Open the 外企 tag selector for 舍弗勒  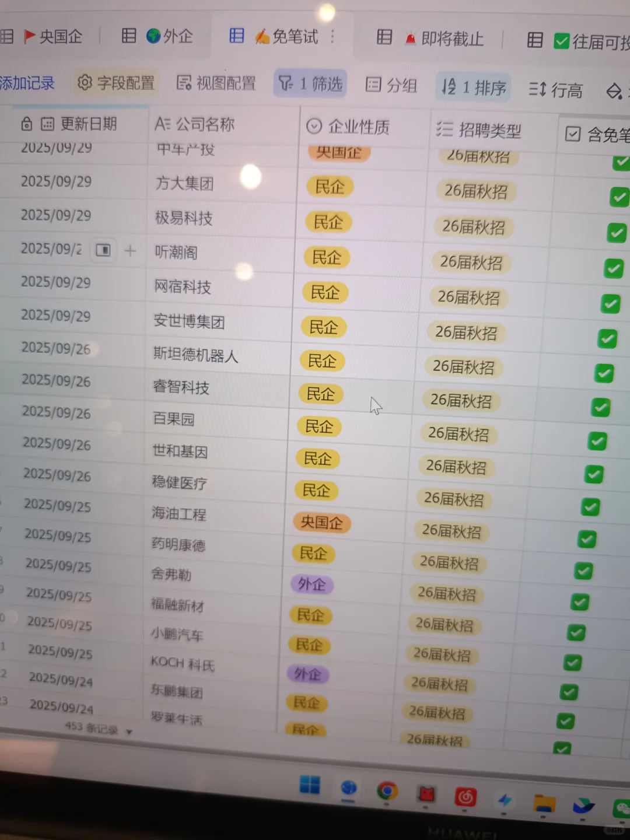tap(312, 584)
